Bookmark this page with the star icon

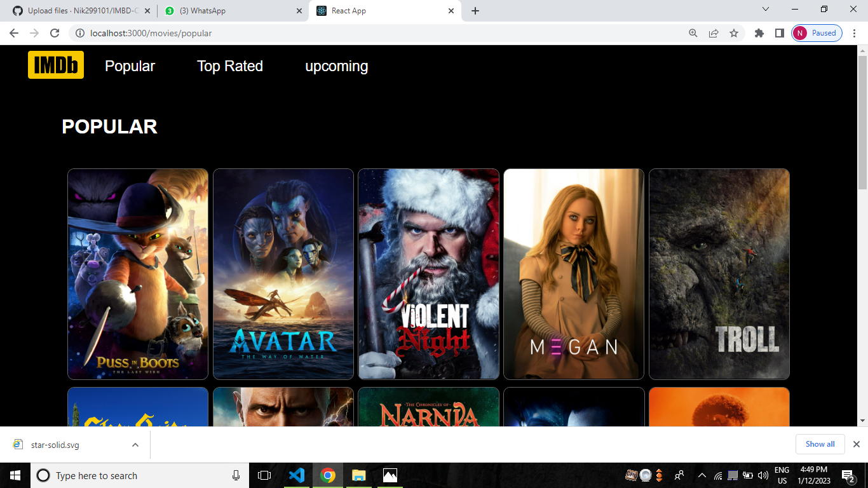734,33
